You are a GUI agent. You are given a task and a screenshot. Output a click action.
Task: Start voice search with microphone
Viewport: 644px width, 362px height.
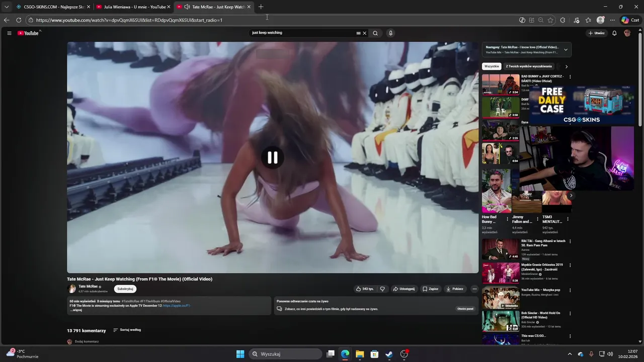pyautogui.click(x=390, y=33)
